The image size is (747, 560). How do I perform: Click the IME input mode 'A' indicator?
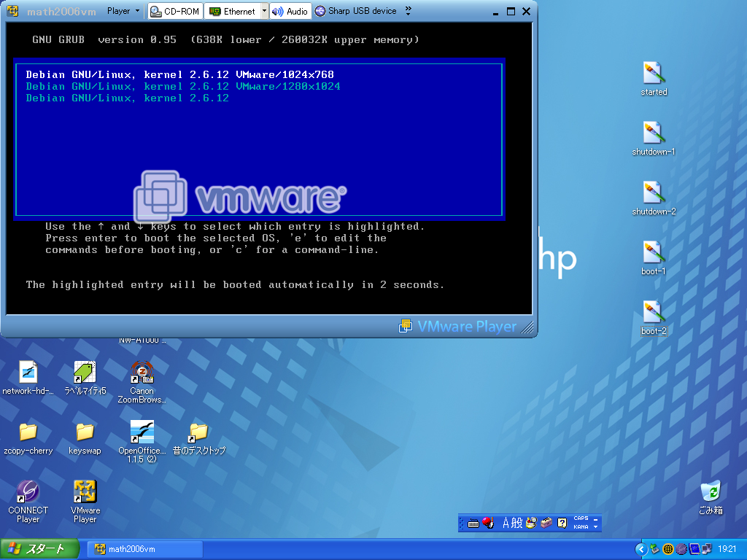point(506,523)
